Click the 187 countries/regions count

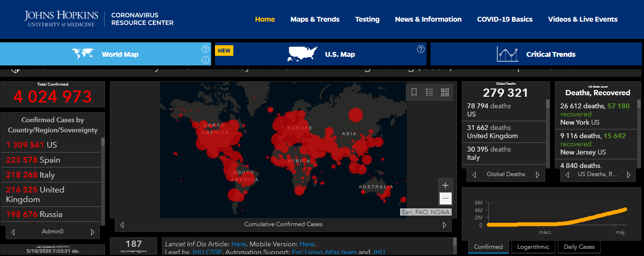tap(134, 244)
